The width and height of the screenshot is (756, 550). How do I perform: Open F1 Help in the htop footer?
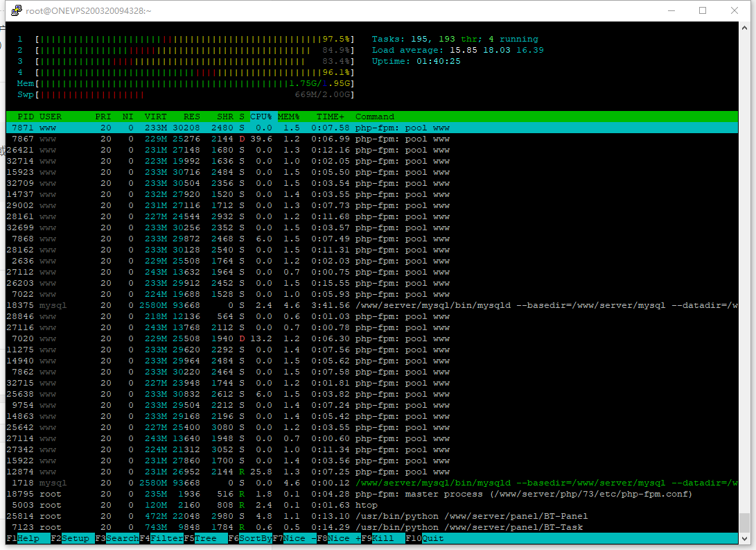(x=28, y=538)
